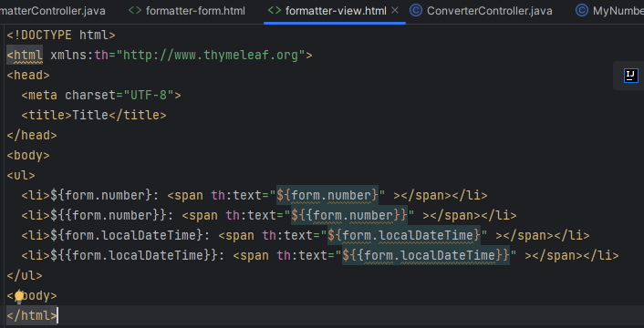The height and width of the screenshot is (328, 644).
Task: Open the ConverterController.java tab
Action: [x=482, y=11]
